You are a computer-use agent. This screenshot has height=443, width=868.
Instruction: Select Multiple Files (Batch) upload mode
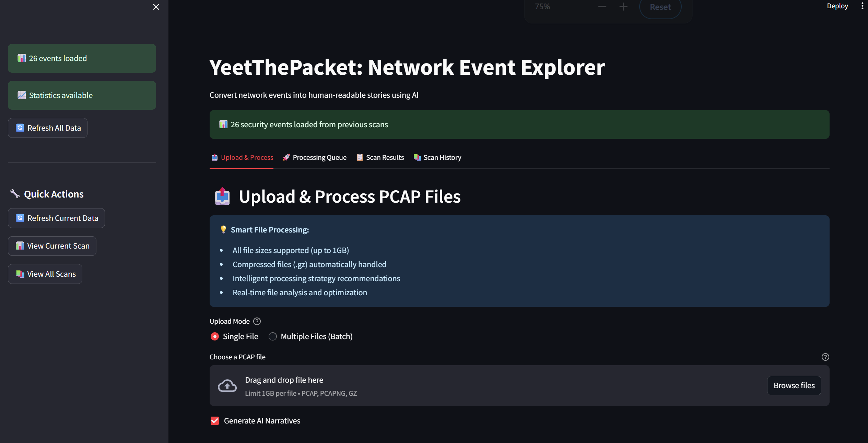click(273, 336)
